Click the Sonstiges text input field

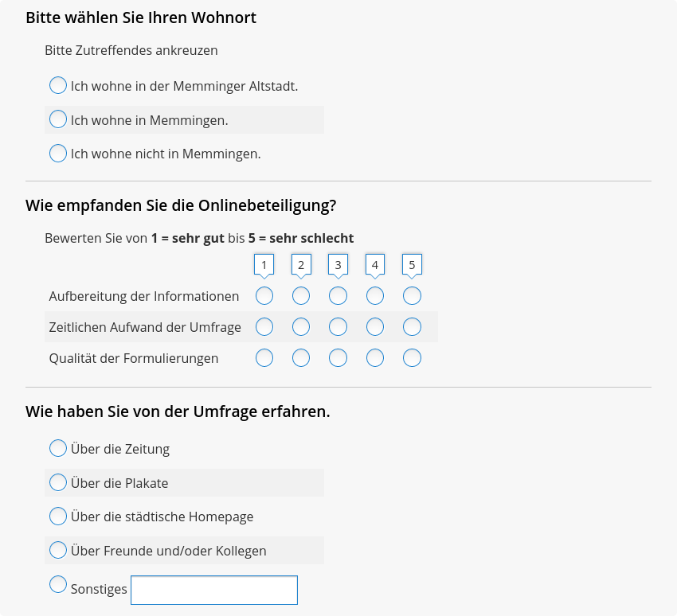(214, 590)
